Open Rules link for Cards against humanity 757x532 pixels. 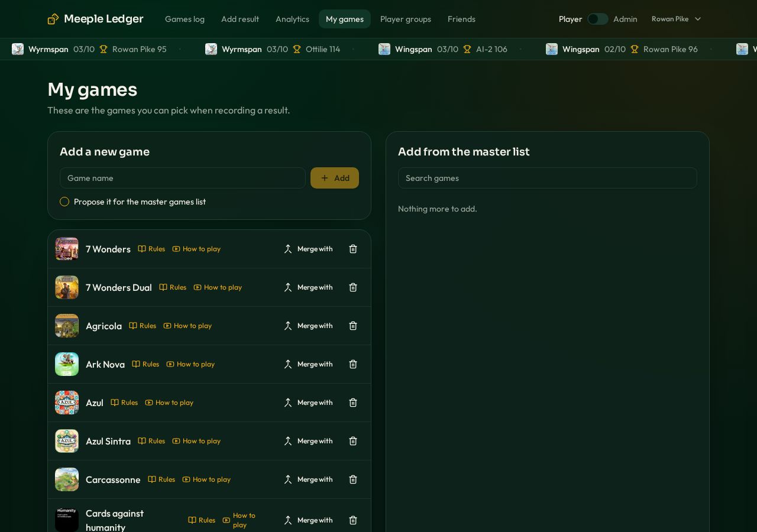point(202,520)
